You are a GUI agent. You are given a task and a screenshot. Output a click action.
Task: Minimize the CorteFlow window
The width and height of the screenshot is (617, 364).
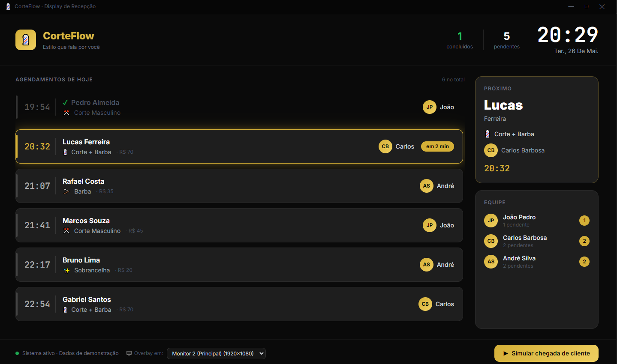(571, 6)
